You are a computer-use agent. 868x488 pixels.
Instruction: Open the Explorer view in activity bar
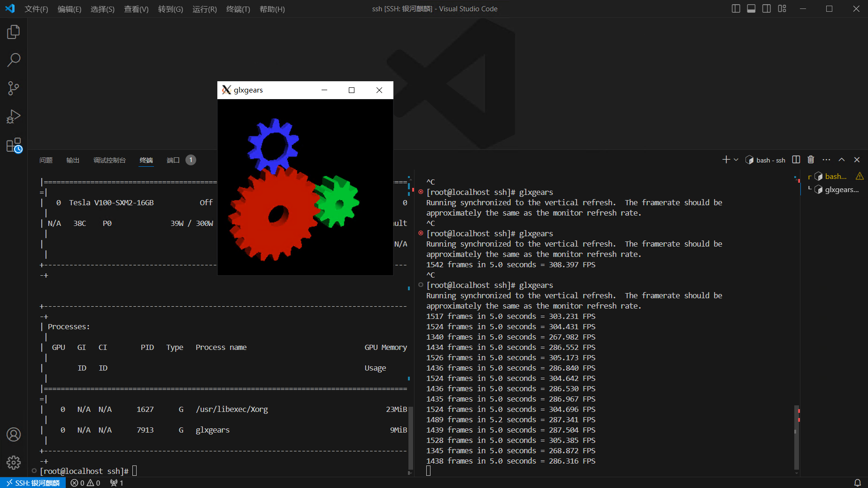pyautogui.click(x=14, y=32)
